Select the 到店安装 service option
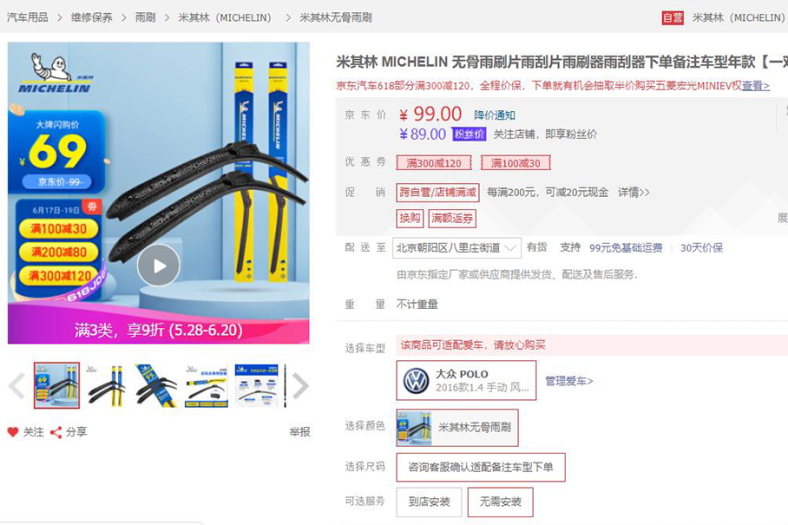788x525 pixels. tap(429, 501)
